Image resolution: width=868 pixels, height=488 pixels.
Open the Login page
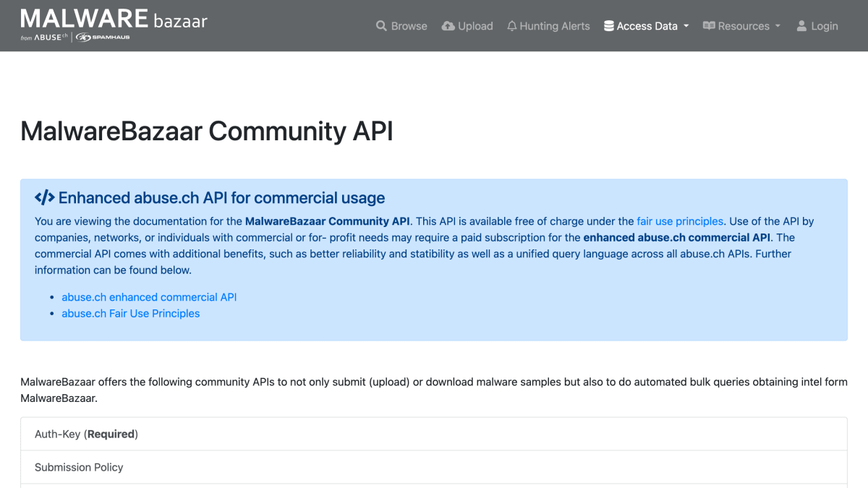coord(817,26)
